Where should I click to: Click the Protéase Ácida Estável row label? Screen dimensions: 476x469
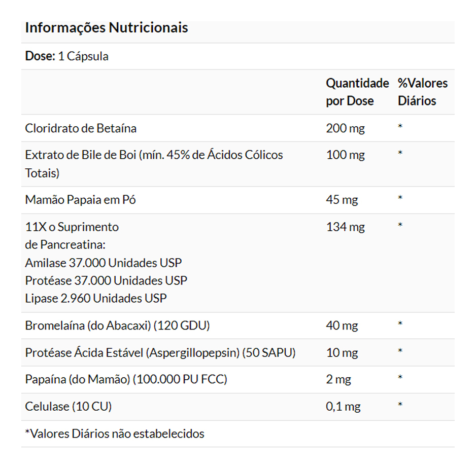tap(160, 352)
